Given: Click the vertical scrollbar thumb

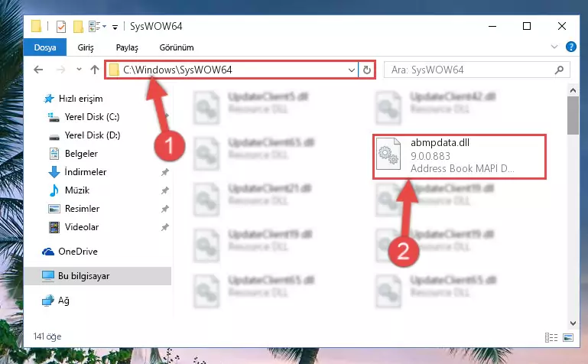Looking at the screenshot, I should (x=573, y=115).
